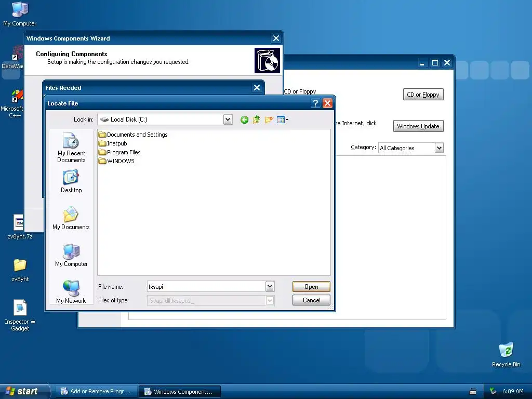
Task: Select the Inetpub folder
Action: tap(113, 143)
